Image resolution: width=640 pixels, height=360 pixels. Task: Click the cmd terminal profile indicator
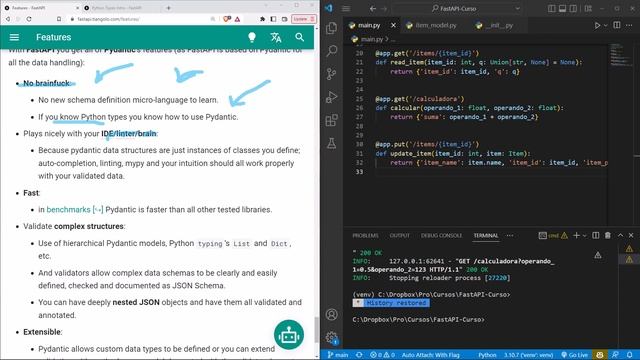553,236
